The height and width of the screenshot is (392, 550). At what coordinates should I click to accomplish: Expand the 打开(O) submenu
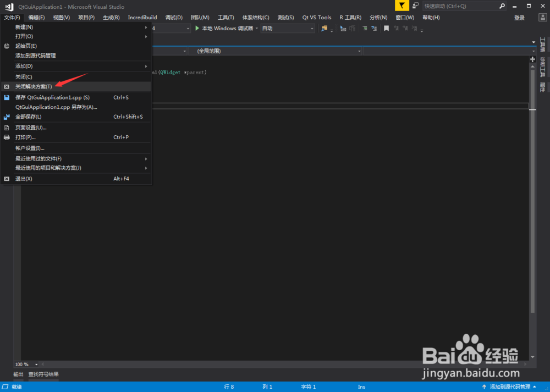[146, 36]
